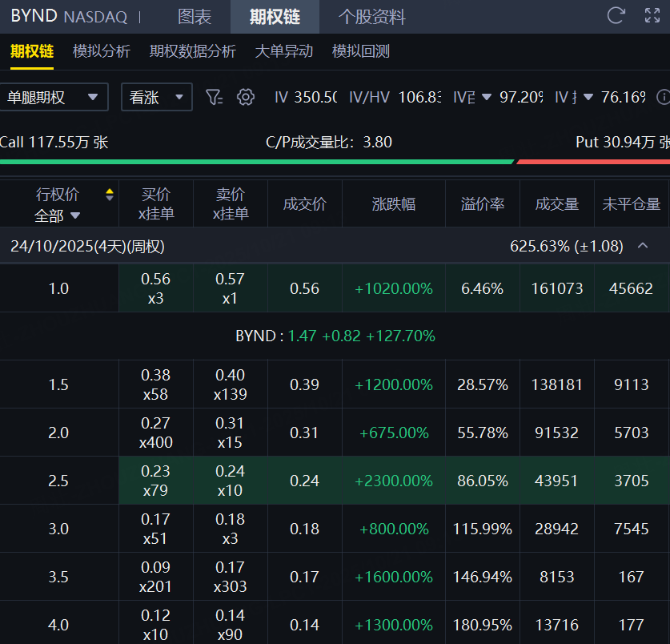Click ask price 0.24 for strike 2.5
The width and height of the screenshot is (670, 644).
[x=230, y=472]
